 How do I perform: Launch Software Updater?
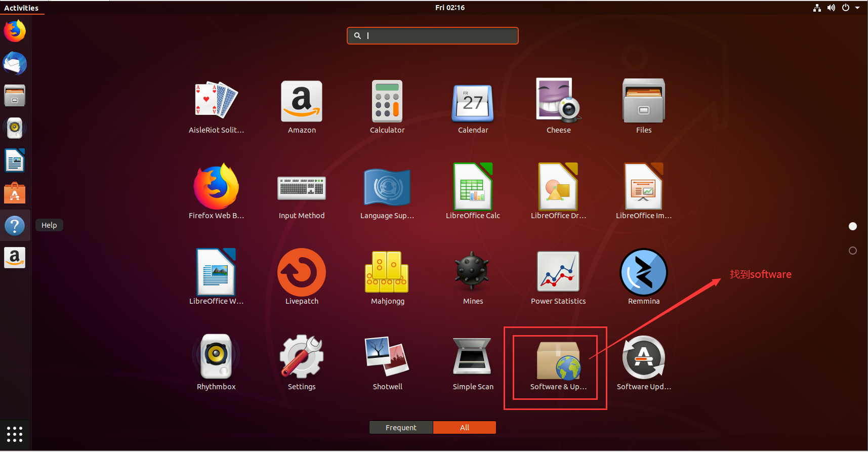[x=644, y=363]
